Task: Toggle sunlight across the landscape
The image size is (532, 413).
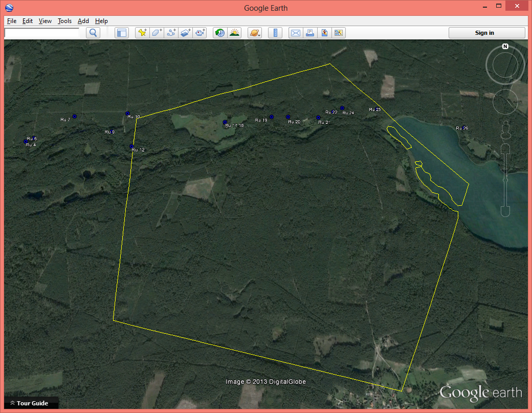Action: point(234,33)
